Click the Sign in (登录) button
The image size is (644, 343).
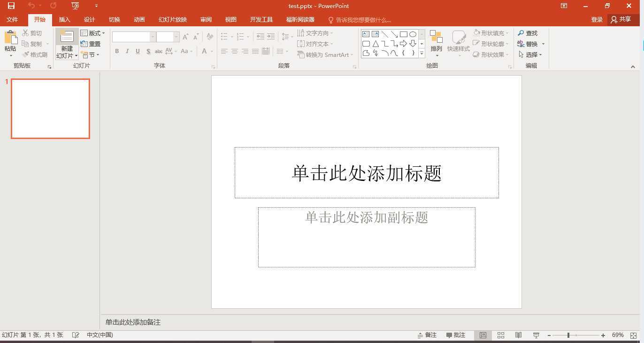click(x=597, y=20)
